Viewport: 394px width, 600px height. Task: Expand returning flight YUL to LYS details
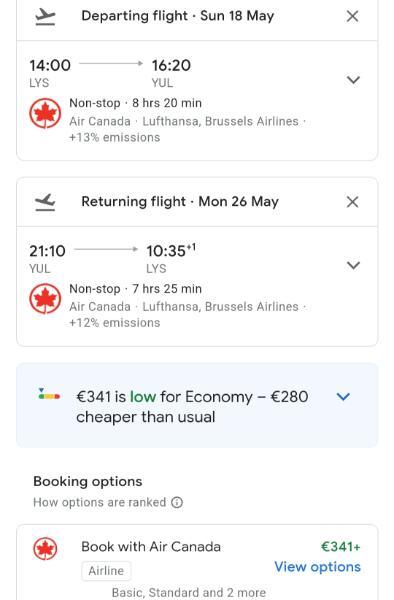353,265
